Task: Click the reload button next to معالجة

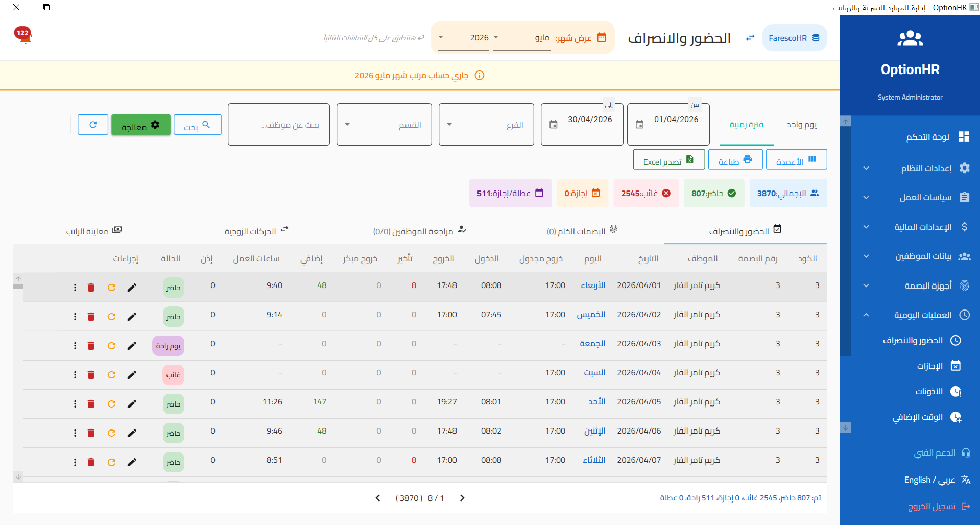Action: [93, 125]
